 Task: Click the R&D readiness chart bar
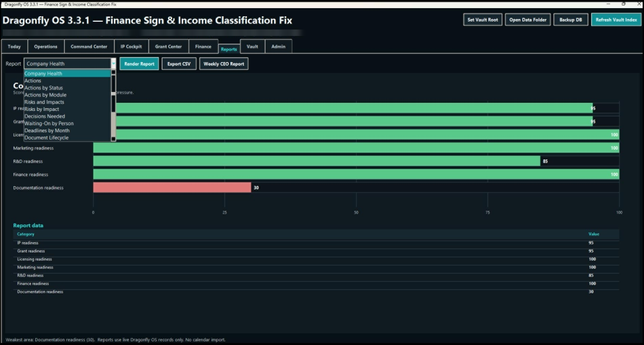tap(317, 161)
